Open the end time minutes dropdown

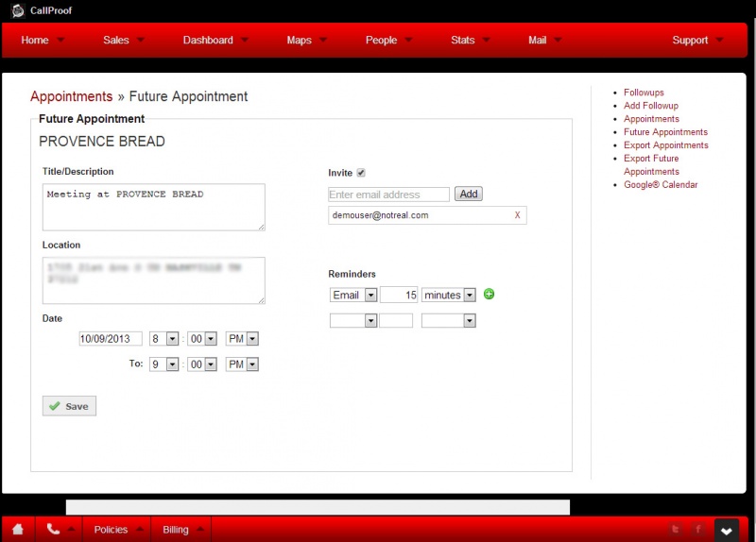[202, 364]
